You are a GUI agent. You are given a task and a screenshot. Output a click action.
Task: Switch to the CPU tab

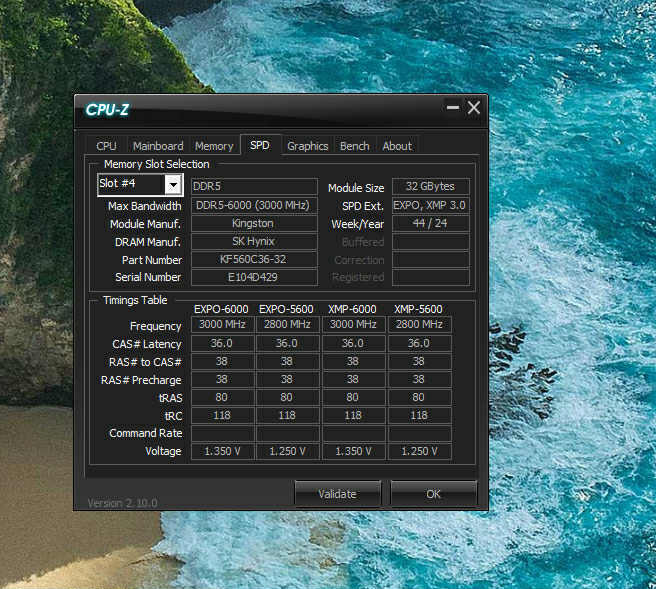click(106, 146)
